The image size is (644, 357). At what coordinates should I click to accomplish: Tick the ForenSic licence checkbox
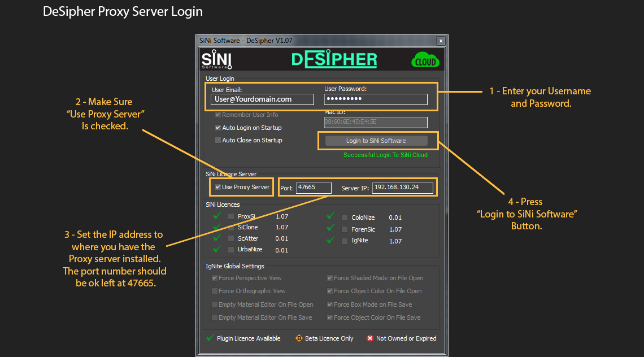click(345, 229)
